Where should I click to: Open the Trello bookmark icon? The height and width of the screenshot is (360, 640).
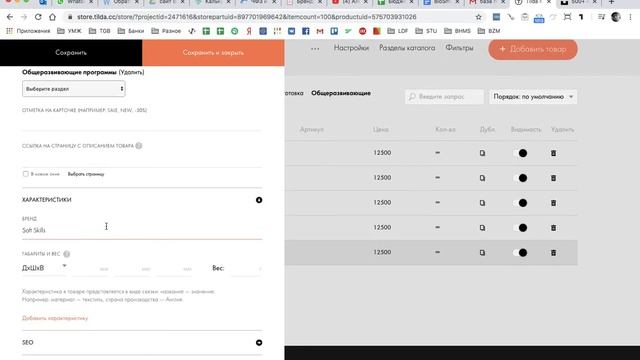(x=334, y=31)
